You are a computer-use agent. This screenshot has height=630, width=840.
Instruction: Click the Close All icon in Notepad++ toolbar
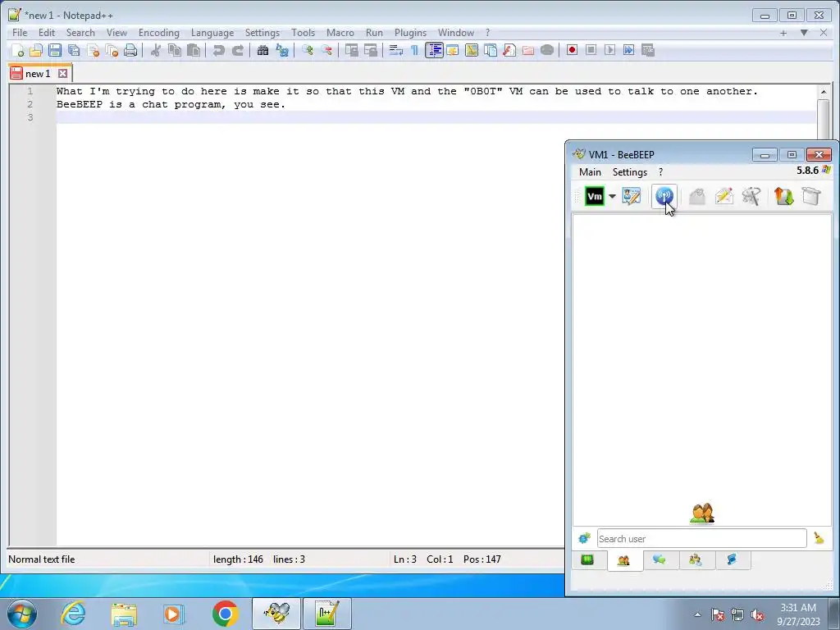click(112, 50)
